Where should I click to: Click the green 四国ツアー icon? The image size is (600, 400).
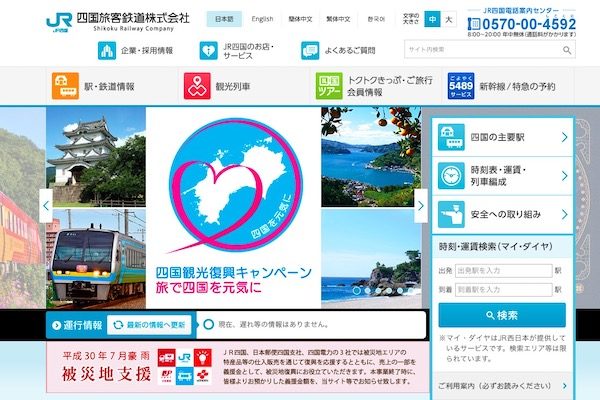(x=329, y=86)
